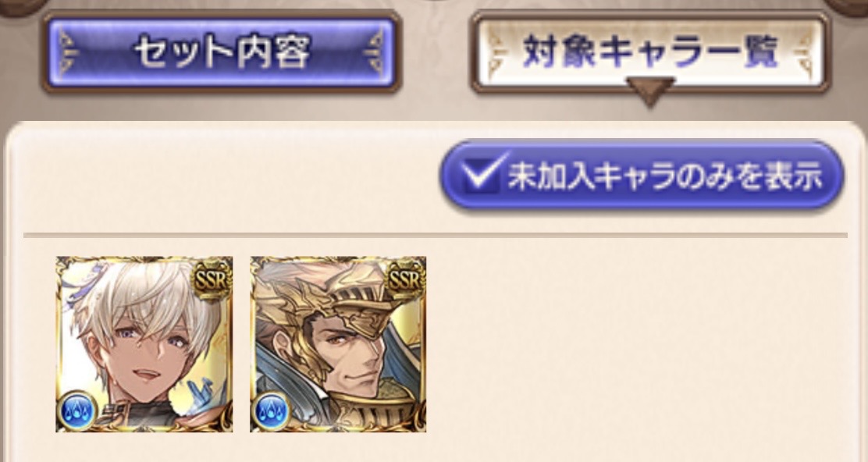The image size is (868, 462).
Task: Click the SSR badge on the helmeted knight
Action: click(x=405, y=281)
